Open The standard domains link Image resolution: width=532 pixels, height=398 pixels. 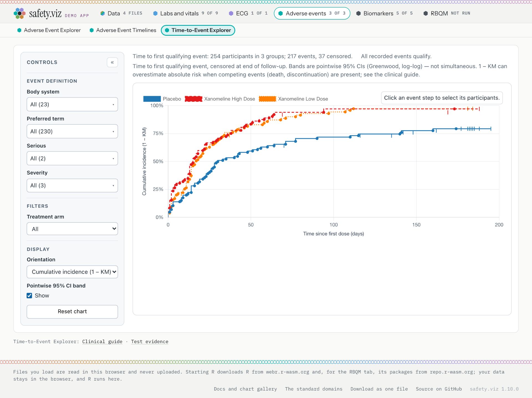click(314, 389)
